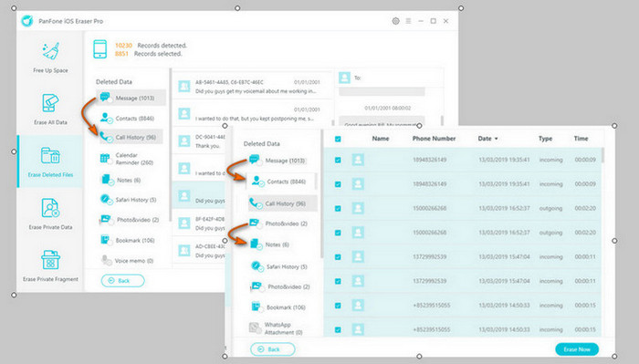The width and height of the screenshot is (639, 364).
Task: Click the phone device icon near records
Action: pyautogui.click(x=100, y=49)
